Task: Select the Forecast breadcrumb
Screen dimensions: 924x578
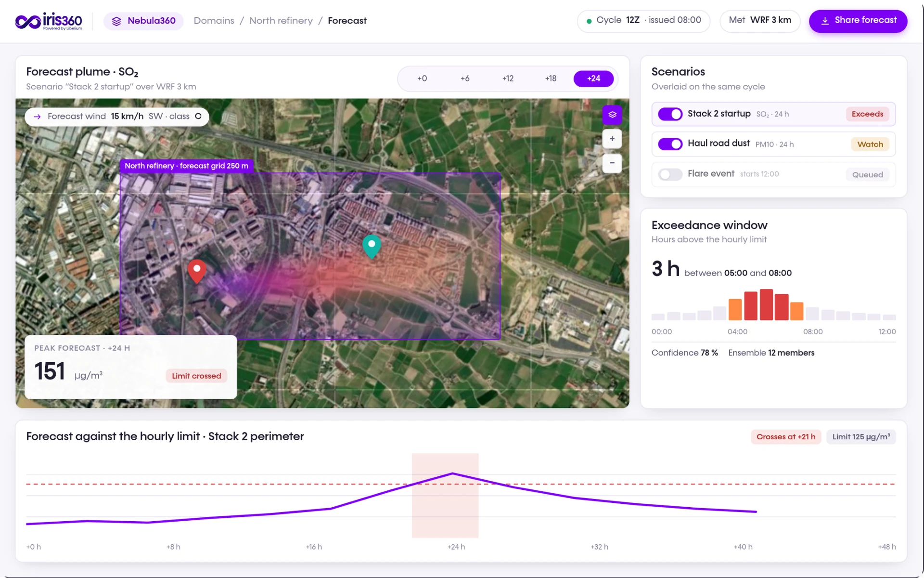Action: (347, 21)
